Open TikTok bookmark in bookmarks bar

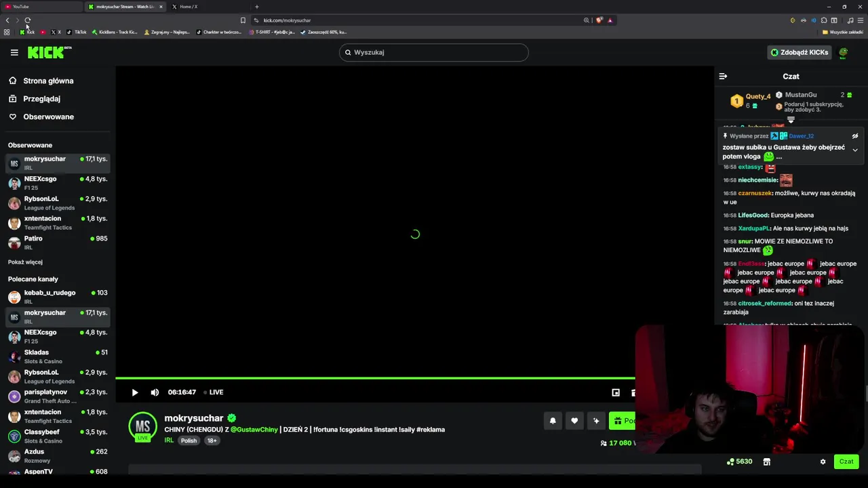point(77,32)
